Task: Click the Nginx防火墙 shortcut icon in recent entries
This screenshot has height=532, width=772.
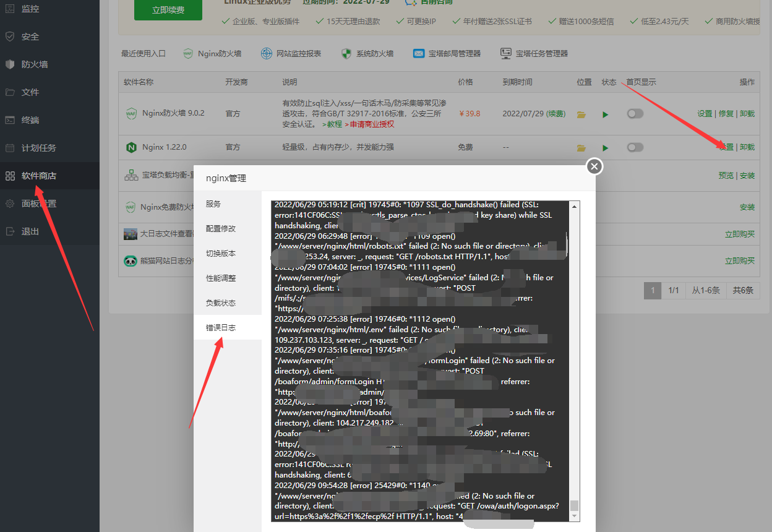Action: click(x=188, y=54)
